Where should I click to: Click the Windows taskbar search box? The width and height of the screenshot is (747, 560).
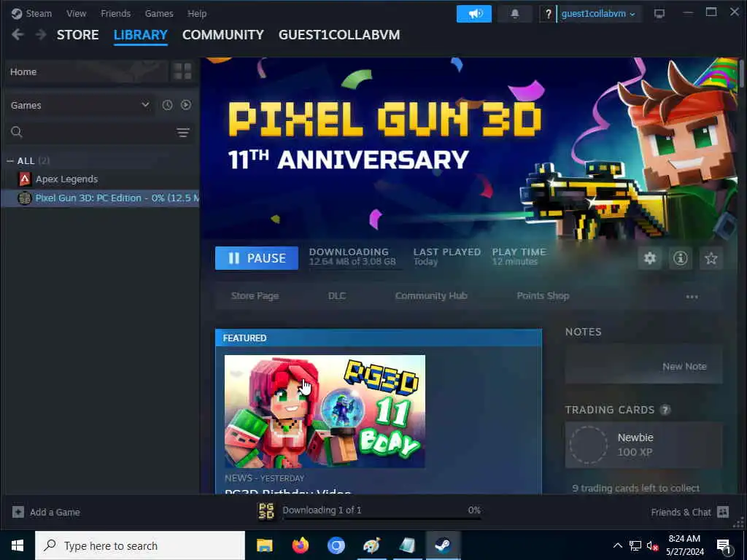coord(140,545)
